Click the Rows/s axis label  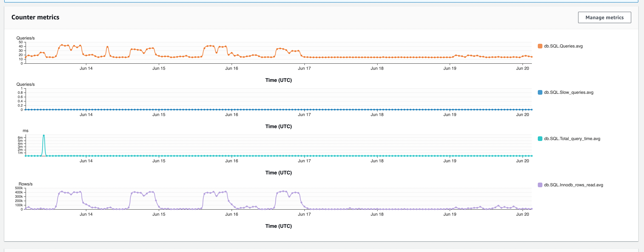click(26, 184)
